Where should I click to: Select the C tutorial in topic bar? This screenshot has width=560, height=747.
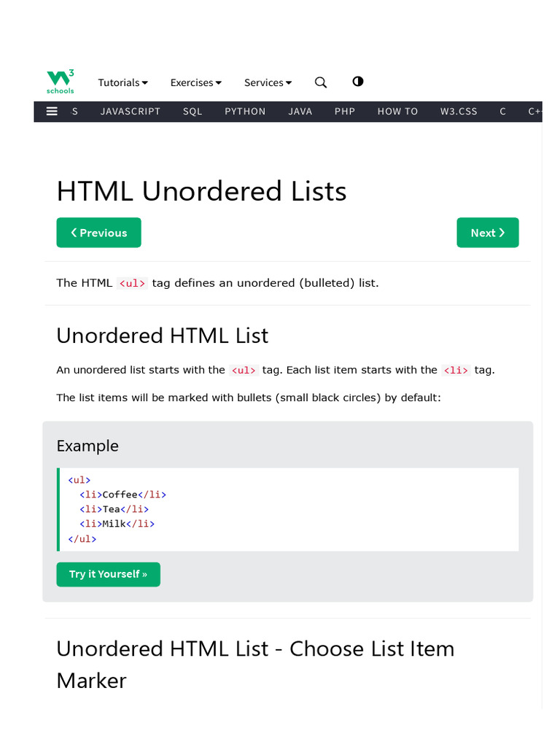pos(502,112)
